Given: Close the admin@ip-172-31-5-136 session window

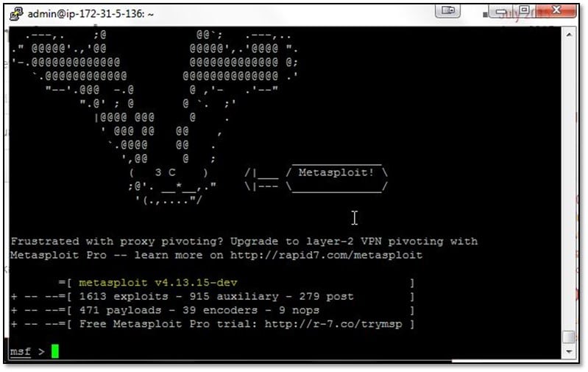Looking at the screenshot, I should click(556, 10).
